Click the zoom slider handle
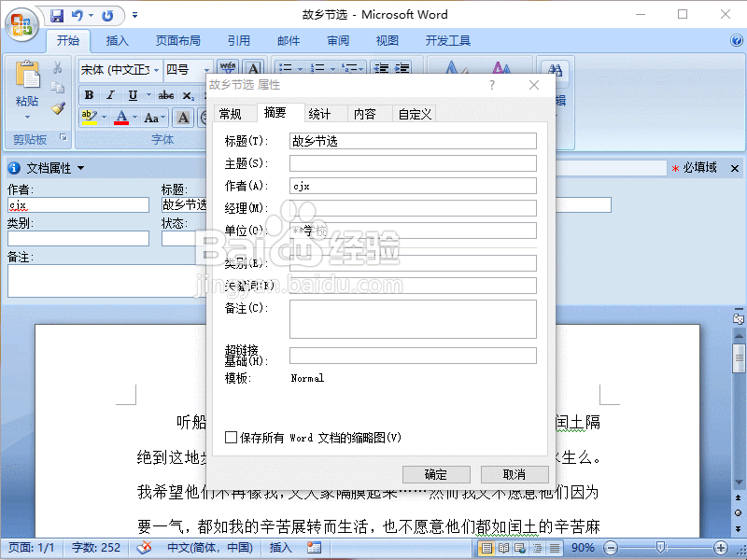747x560 pixels. (x=661, y=548)
